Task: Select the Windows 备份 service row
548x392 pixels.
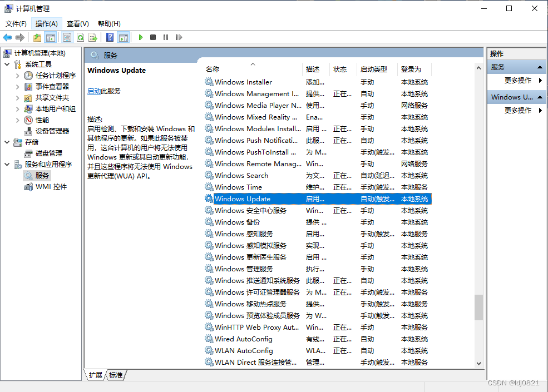Action: point(318,222)
